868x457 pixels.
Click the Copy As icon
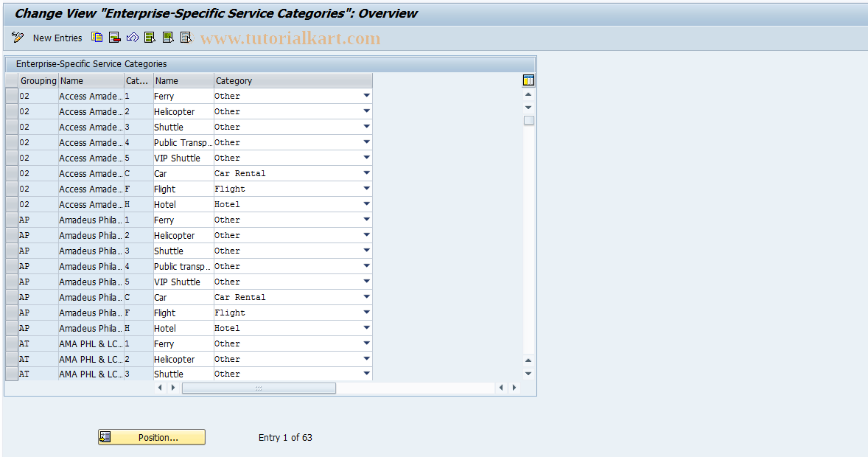point(97,37)
